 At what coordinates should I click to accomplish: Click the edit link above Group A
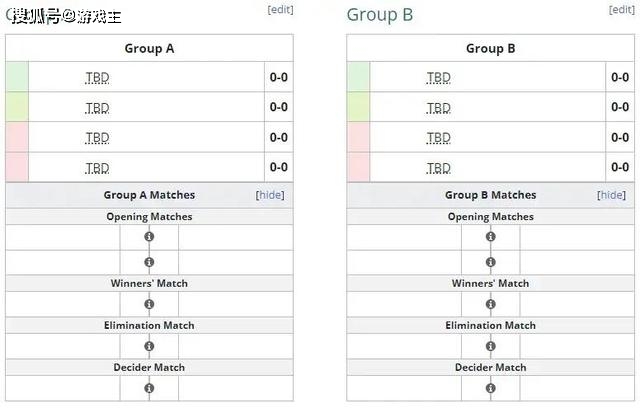click(x=280, y=9)
